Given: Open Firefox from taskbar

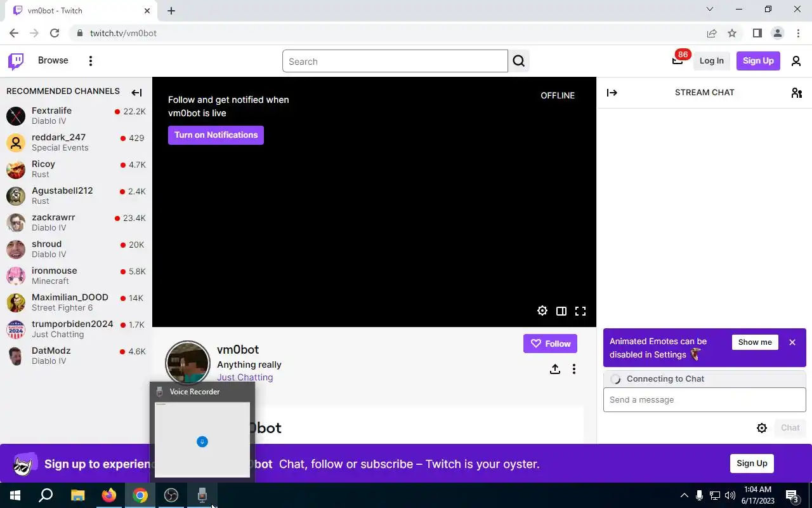Looking at the screenshot, I should (x=109, y=495).
